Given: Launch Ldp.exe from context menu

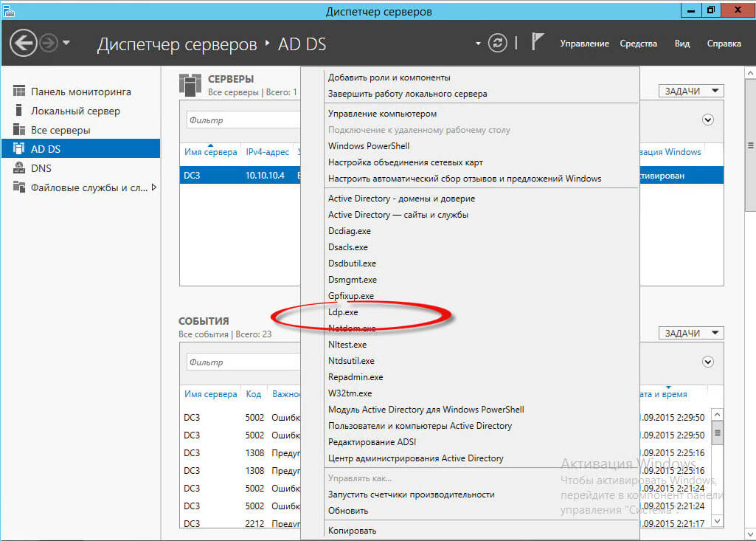Looking at the screenshot, I should pyautogui.click(x=343, y=312).
